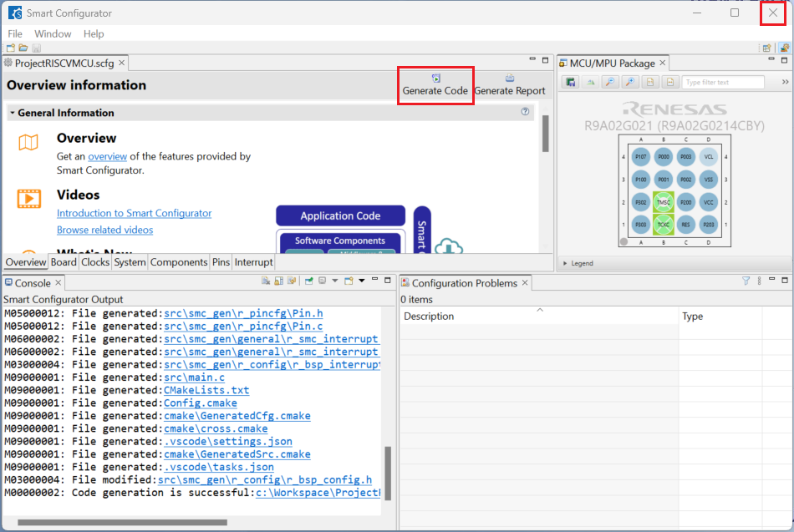Maximize the MCU/MPU Package view
Screen dimensions: 794x532
point(784,60)
